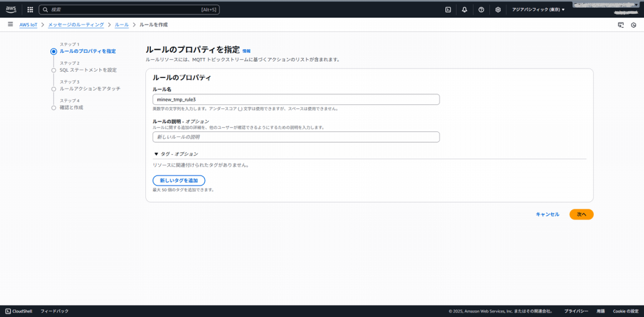Click the キャンセル button
Viewport: 644px width, 317px height.
click(x=547, y=214)
